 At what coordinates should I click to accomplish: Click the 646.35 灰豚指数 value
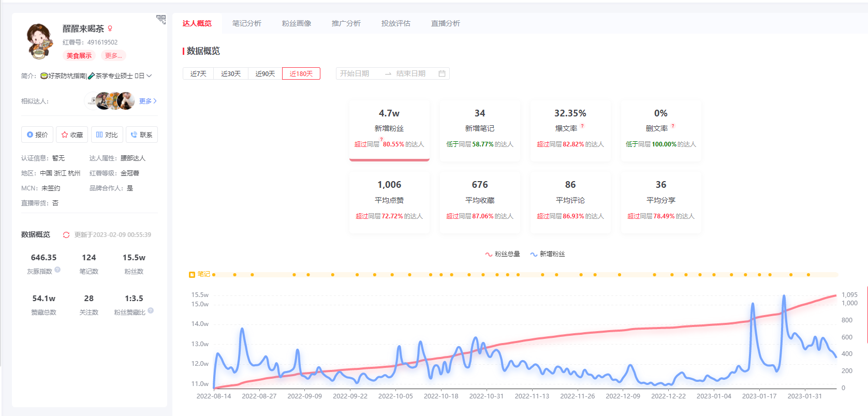pyautogui.click(x=44, y=258)
